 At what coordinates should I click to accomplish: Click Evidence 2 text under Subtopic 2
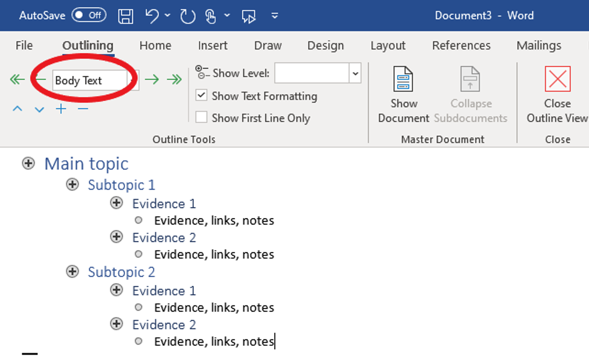click(164, 325)
